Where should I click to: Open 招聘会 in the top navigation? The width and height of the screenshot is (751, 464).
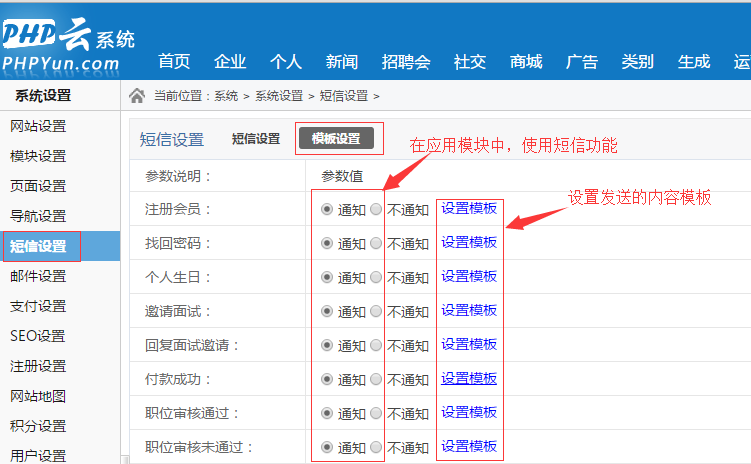click(x=406, y=62)
